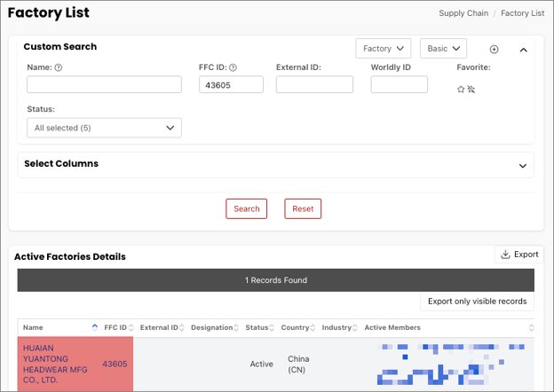Open the Name field help icon
The width and height of the screenshot is (554, 392).
pyautogui.click(x=59, y=67)
